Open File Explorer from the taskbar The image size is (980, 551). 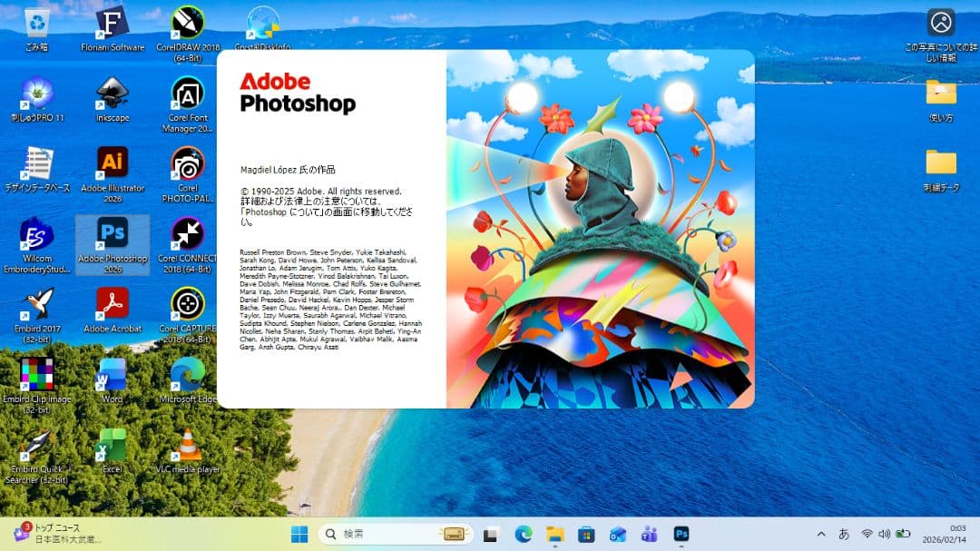554,534
